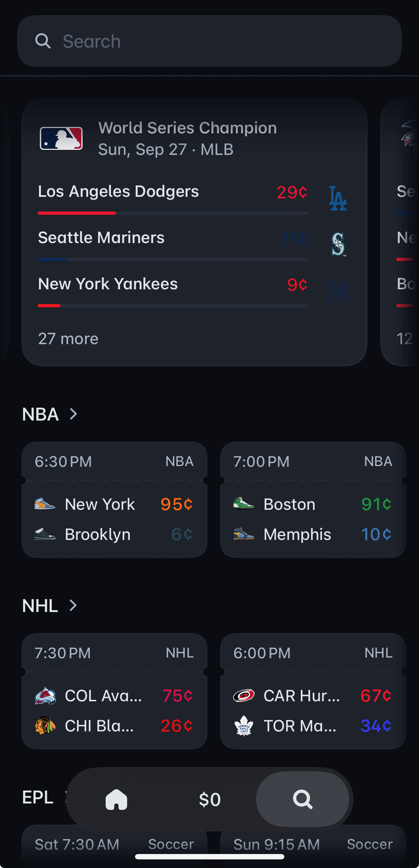Viewport: 419px width, 868px height.
Task: Pick Brooklyn at 6¢
Action: click(182, 535)
